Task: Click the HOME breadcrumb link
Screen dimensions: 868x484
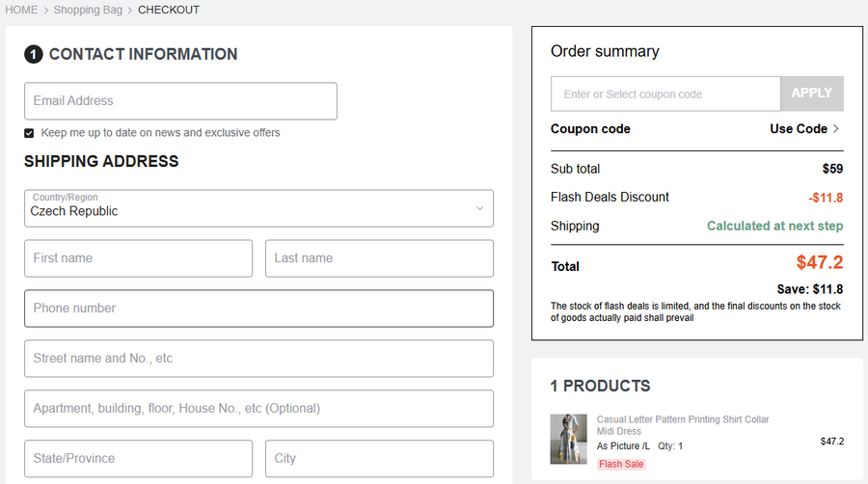Action: point(21,10)
